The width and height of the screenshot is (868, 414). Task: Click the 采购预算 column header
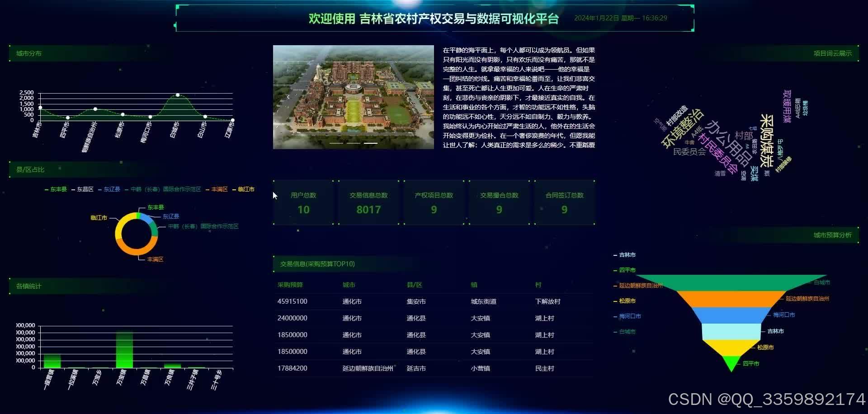pyautogui.click(x=290, y=285)
